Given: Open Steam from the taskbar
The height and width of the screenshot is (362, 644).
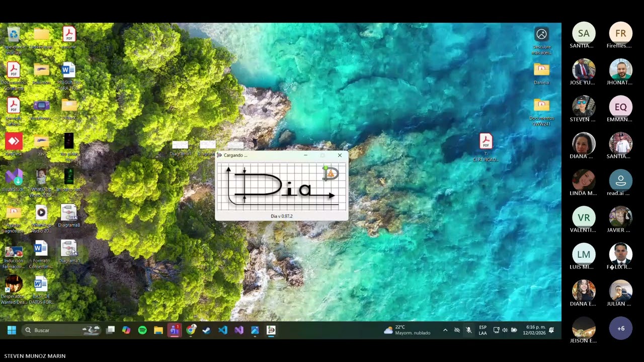Looking at the screenshot, I should (207, 330).
